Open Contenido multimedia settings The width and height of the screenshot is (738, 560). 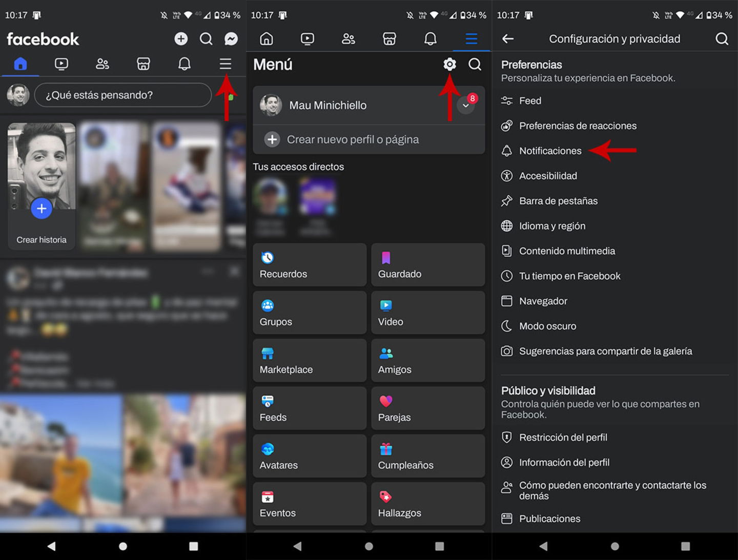[x=615, y=252]
